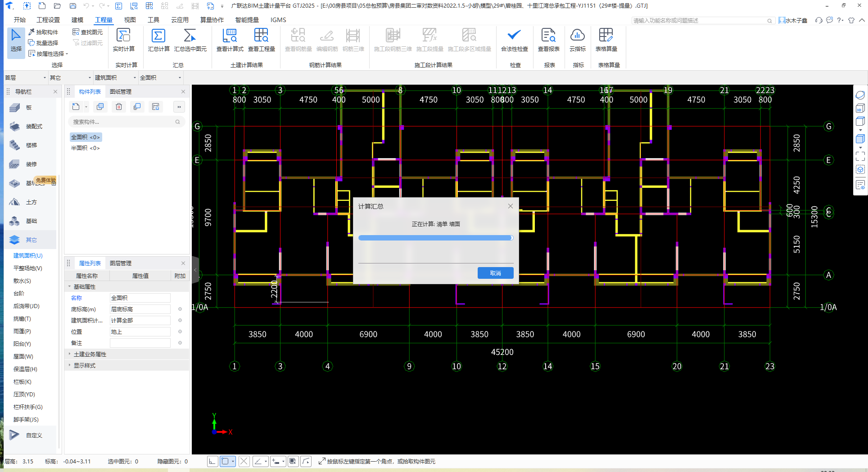Click the copy component icon in component list

(100, 107)
